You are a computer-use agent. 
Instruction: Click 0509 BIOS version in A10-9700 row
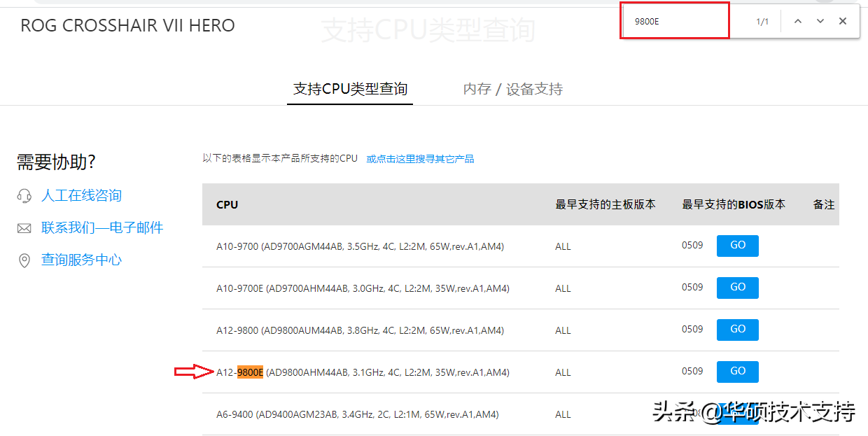[692, 245]
